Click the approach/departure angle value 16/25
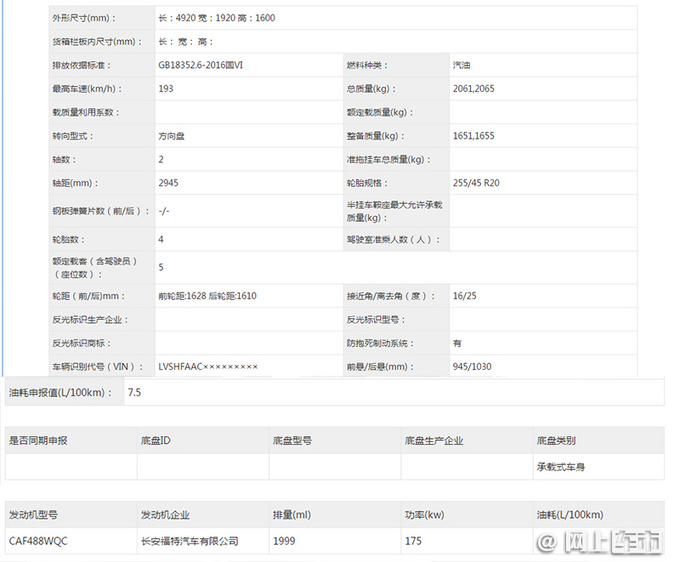 coord(464,296)
